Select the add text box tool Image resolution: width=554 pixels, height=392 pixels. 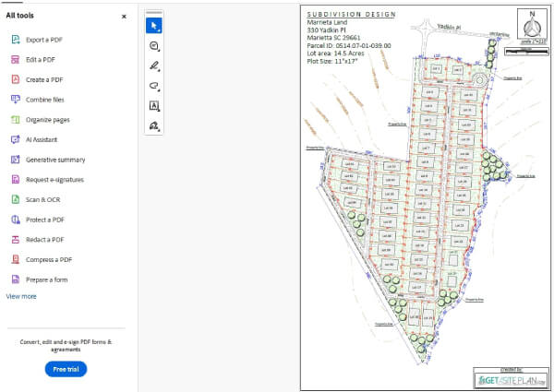coord(154,105)
